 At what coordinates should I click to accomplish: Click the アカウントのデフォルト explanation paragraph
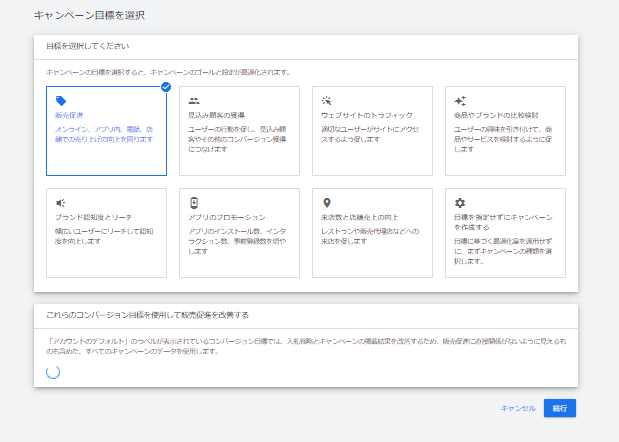tap(306, 346)
